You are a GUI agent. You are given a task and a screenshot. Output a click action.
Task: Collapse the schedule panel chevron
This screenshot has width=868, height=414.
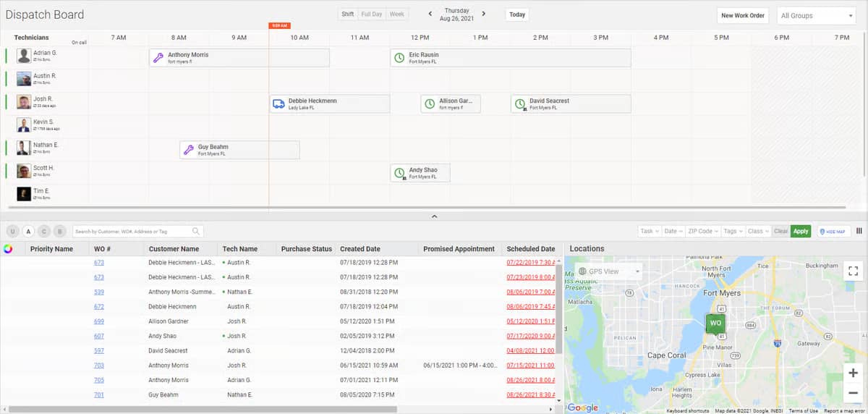[434, 216]
